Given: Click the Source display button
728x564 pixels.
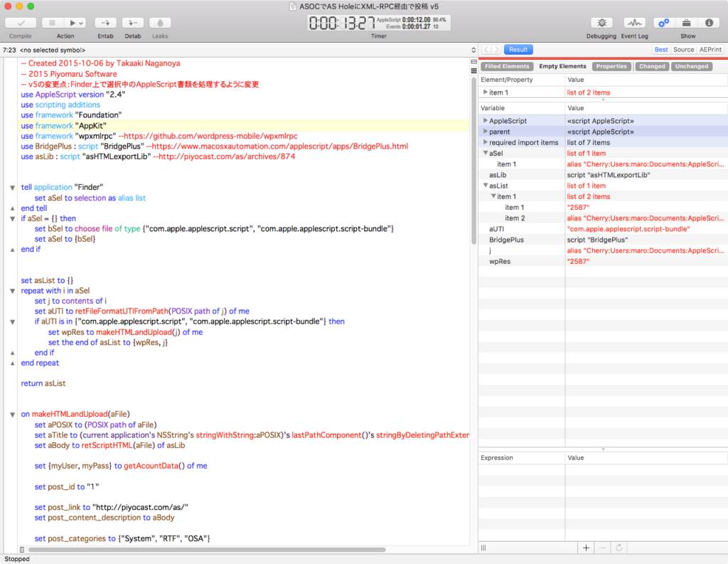Looking at the screenshot, I should pos(683,49).
